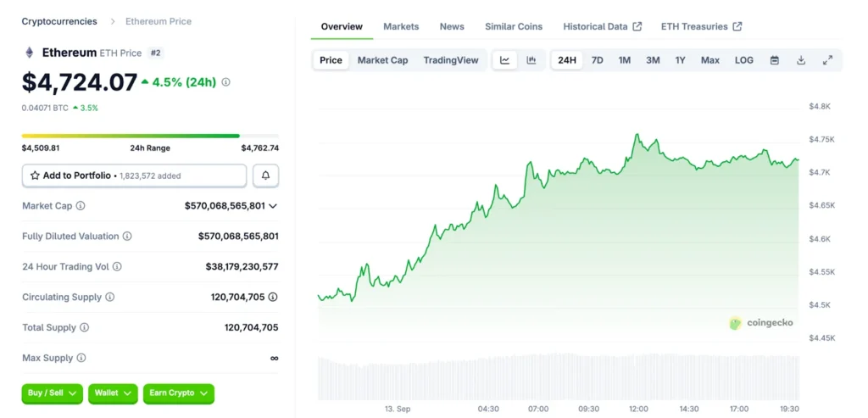This screenshot has height=418, width=868.
Task: Set chart range to 1Y
Action: tap(681, 60)
